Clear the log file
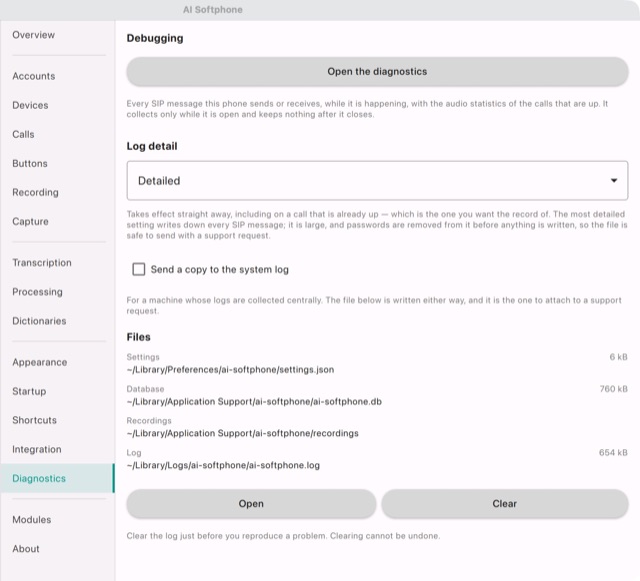This screenshot has width=640, height=581. [505, 504]
